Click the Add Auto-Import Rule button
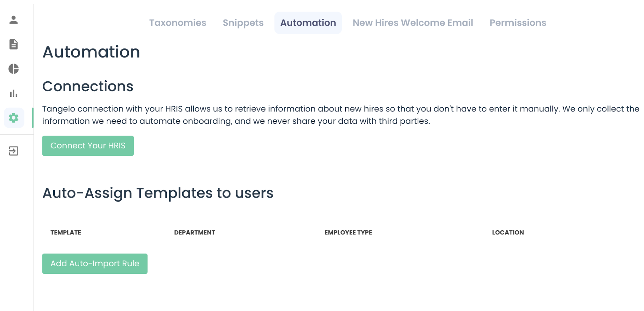This screenshot has height=311, width=644. (95, 264)
